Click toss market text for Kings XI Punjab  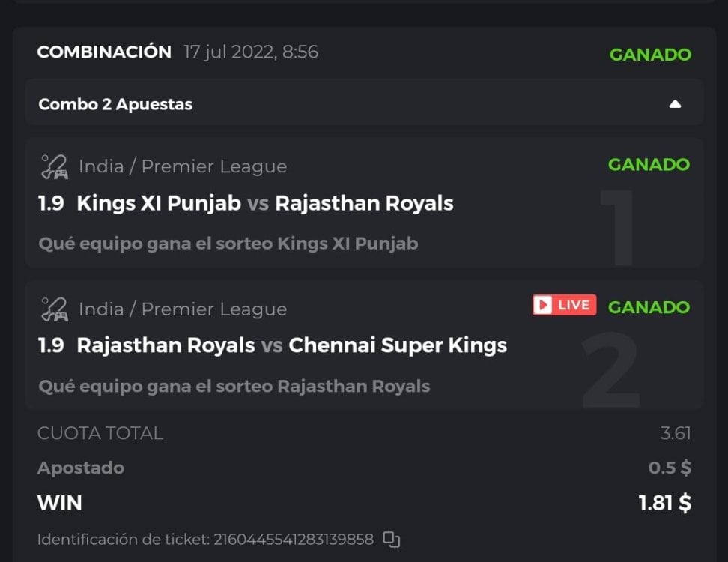point(228,244)
